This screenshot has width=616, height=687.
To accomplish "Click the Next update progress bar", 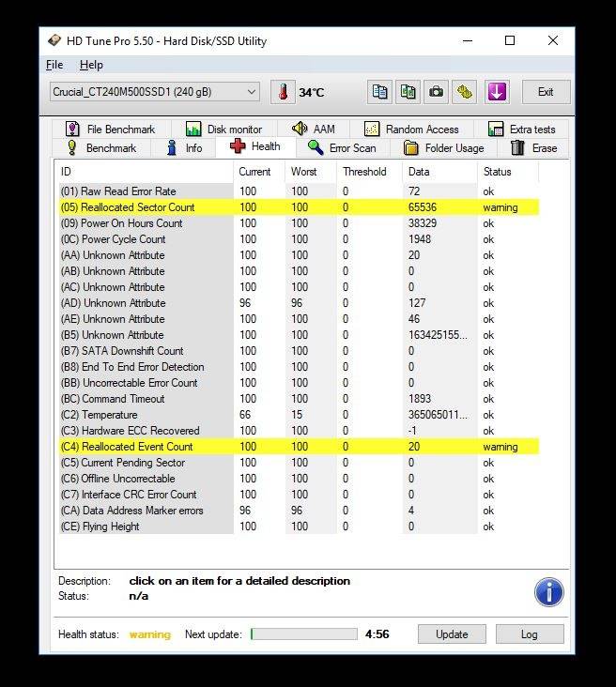I will click(x=304, y=634).
